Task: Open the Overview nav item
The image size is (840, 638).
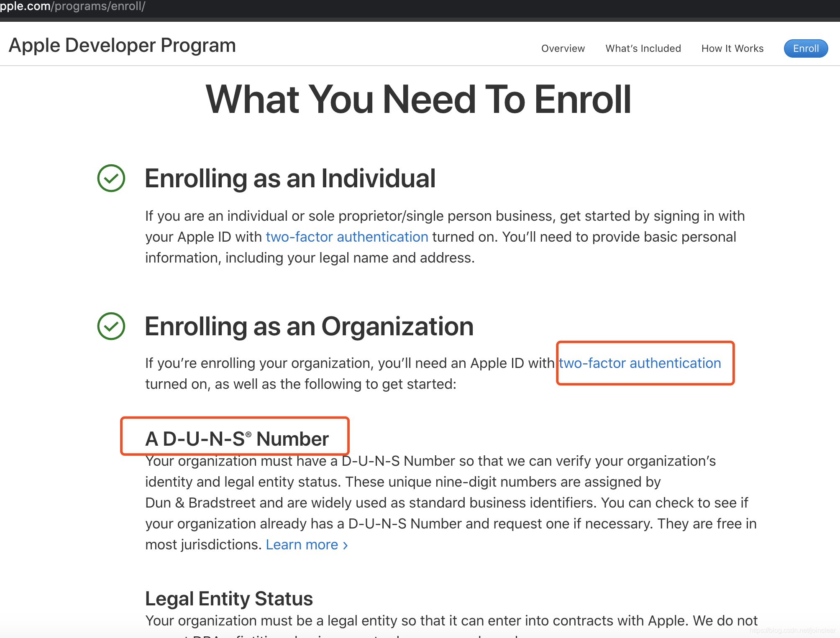Action: (563, 48)
